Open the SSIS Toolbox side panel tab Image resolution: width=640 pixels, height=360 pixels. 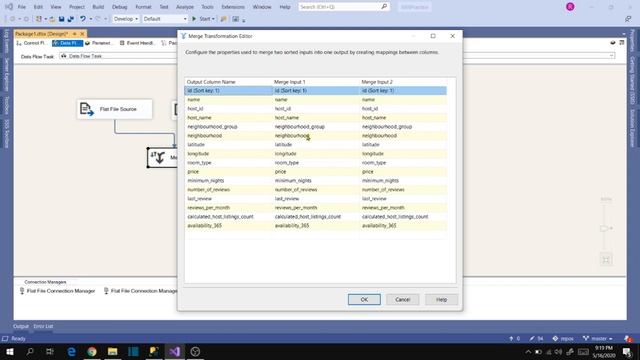(x=7, y=133)
